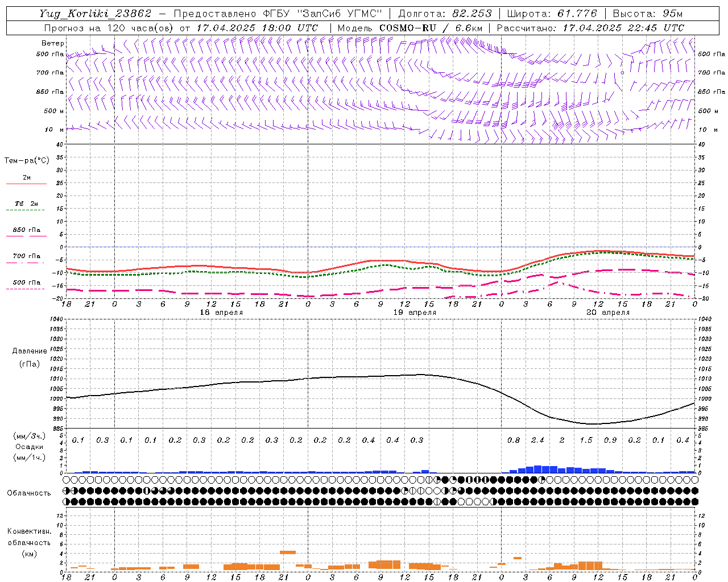The width and height of the screenshot is (728, 582).
Task: Click the 18 апреля date label
Action: click(221, 313)
